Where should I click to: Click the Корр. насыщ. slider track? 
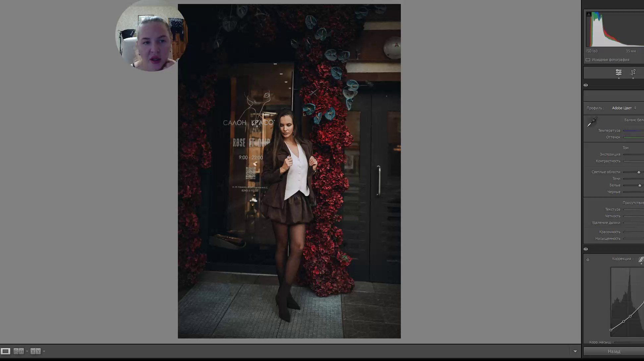(629, 342)
